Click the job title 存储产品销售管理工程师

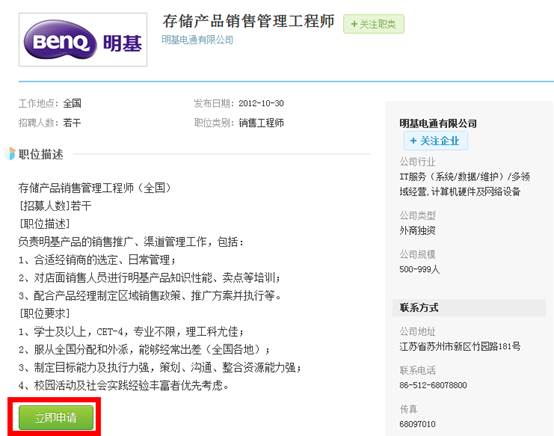248,21
